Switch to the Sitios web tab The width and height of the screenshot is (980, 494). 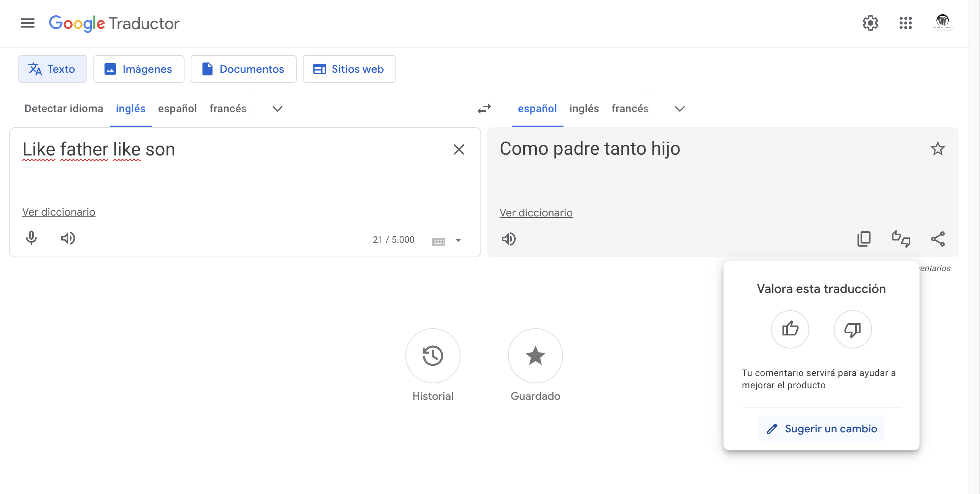pyautogui.click(x=350, y=69)
